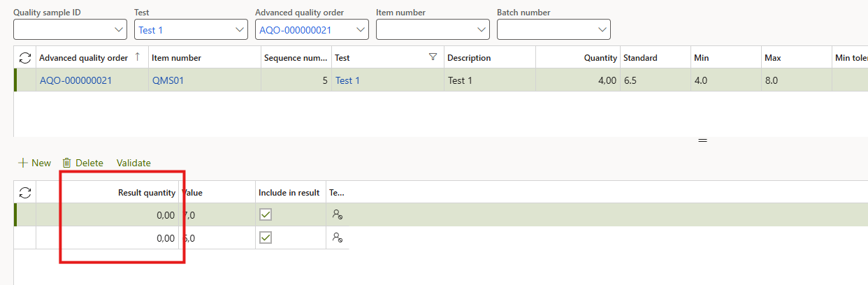Click the Result quantity column header
Viewport: 868px width, 285px height.
click(146, 192)
